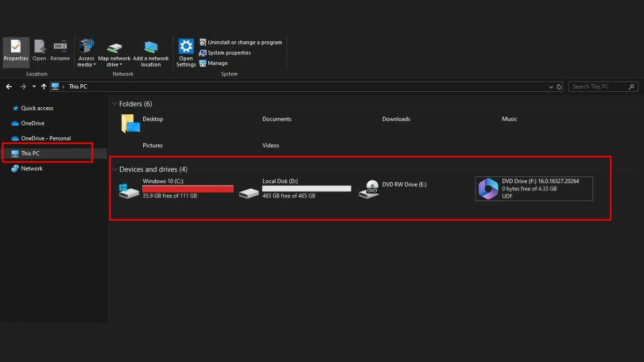
Task: Select OneDrive - Personal in the sidebar
Action: (47, 138)
